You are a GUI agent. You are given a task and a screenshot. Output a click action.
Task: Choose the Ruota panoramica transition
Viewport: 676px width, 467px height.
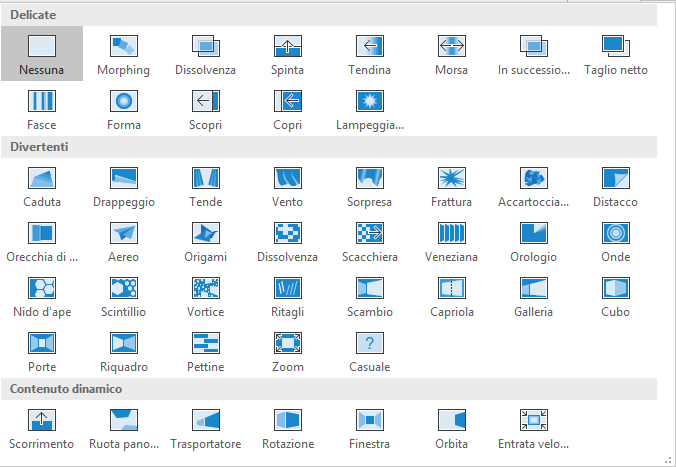(124, 428)
